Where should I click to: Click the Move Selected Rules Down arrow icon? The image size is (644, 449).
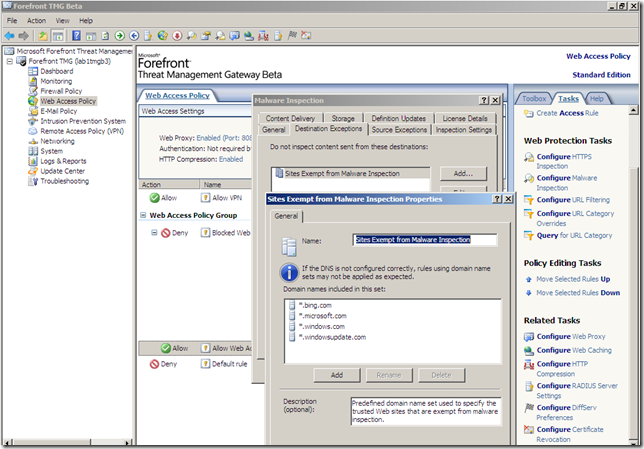click(x=529, y=293)
